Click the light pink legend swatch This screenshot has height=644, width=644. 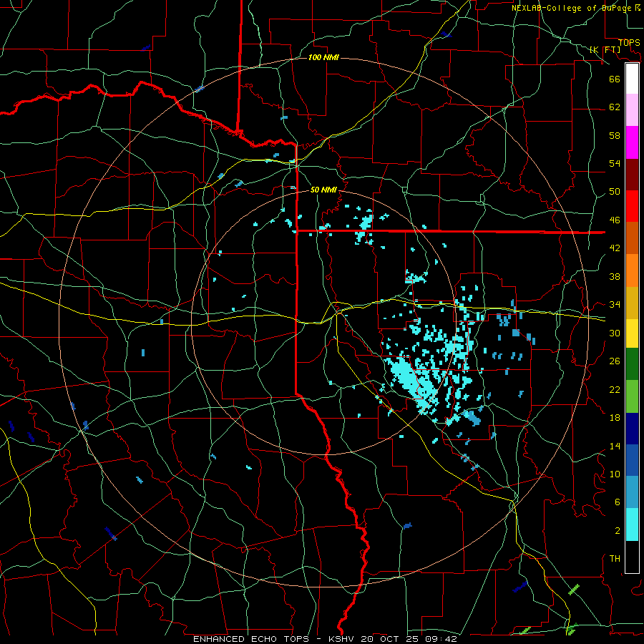pyautogui.click(x=632, y=110)
